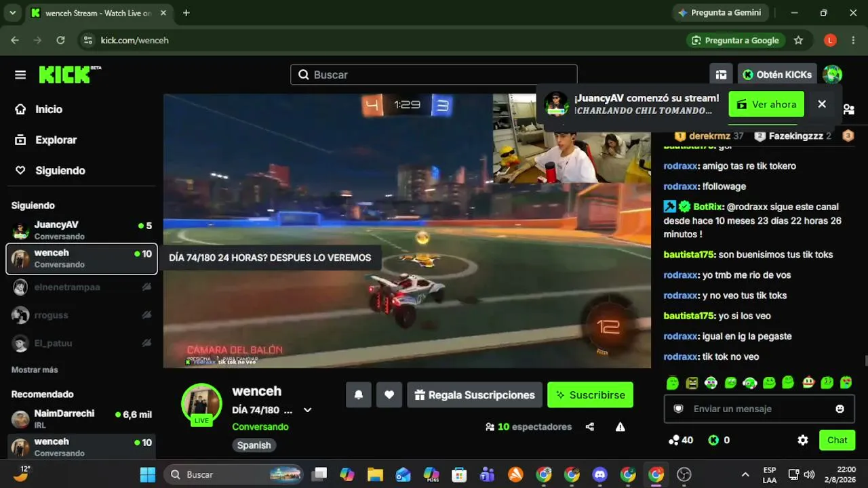Open the rewards chest icon in header
868x488 pixels.
722,75
